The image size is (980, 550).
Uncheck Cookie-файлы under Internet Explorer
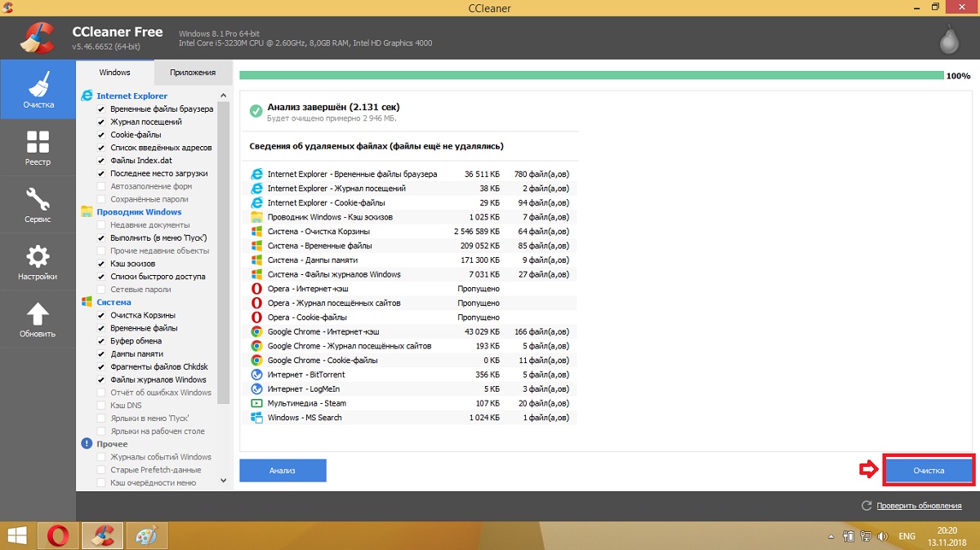pos(101,135)
